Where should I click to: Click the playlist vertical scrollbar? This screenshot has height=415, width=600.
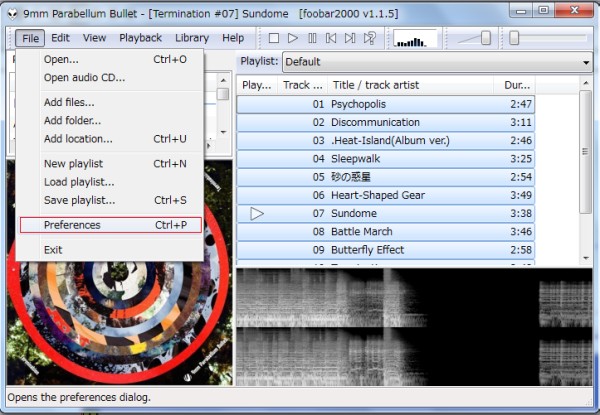tap(586, 150)
